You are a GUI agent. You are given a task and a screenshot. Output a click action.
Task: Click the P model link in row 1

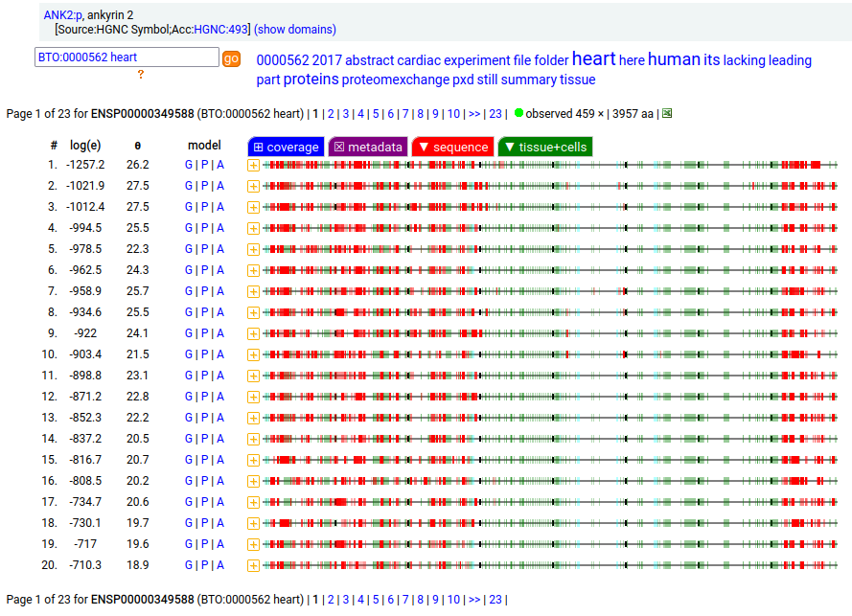[204, 165]
